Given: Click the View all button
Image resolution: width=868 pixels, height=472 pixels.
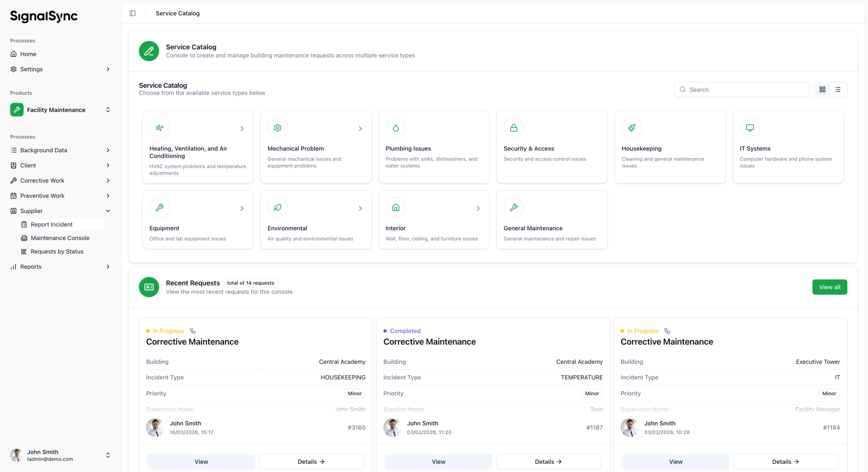Looking at the screenshot, I should coord(829,287).
